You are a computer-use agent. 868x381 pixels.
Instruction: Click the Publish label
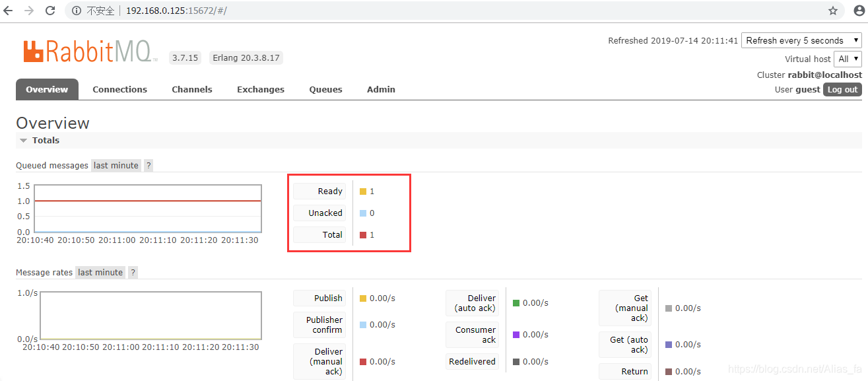pyautogui.click(x=319, y=298)
